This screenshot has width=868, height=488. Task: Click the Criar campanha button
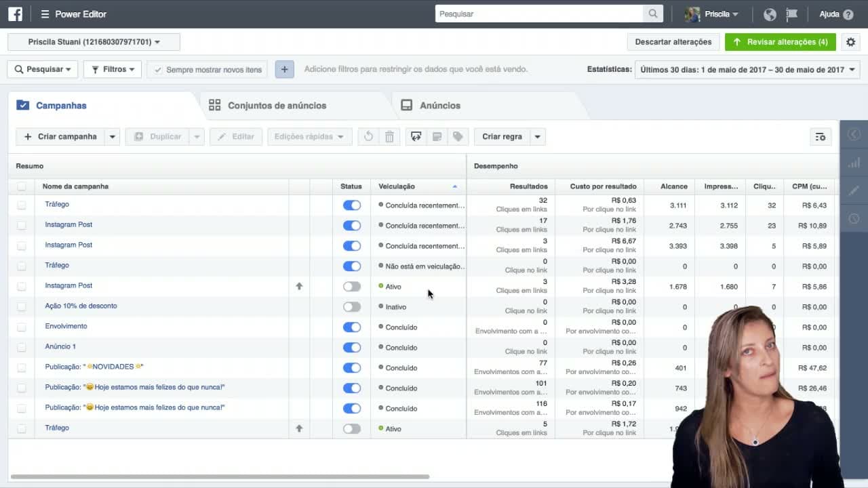point(60,137)
